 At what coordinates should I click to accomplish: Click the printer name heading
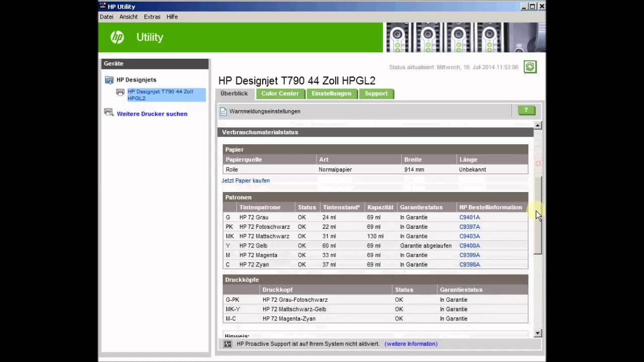297,81
